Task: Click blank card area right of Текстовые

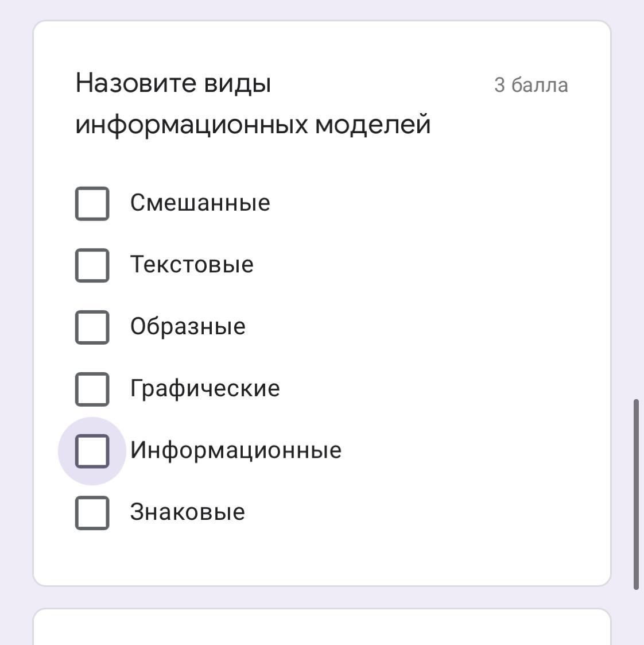Action: pos(430,265)
